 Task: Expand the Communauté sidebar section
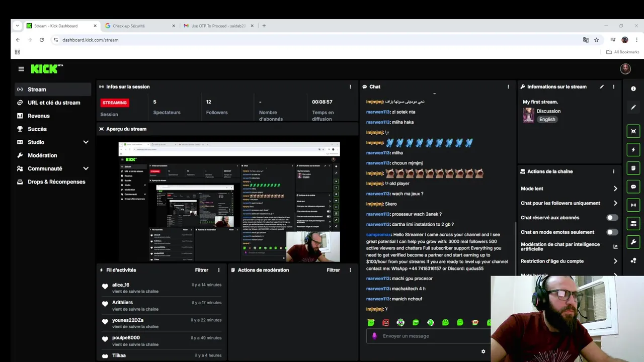(x=86, y=168)
